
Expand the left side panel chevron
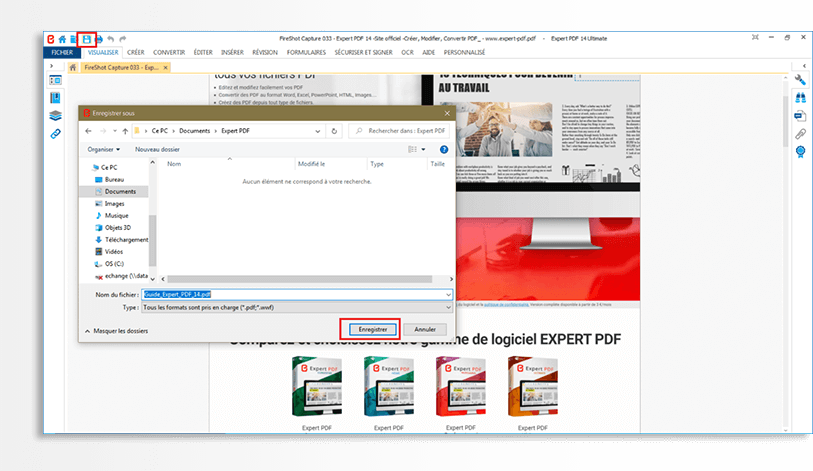(51, 66)
